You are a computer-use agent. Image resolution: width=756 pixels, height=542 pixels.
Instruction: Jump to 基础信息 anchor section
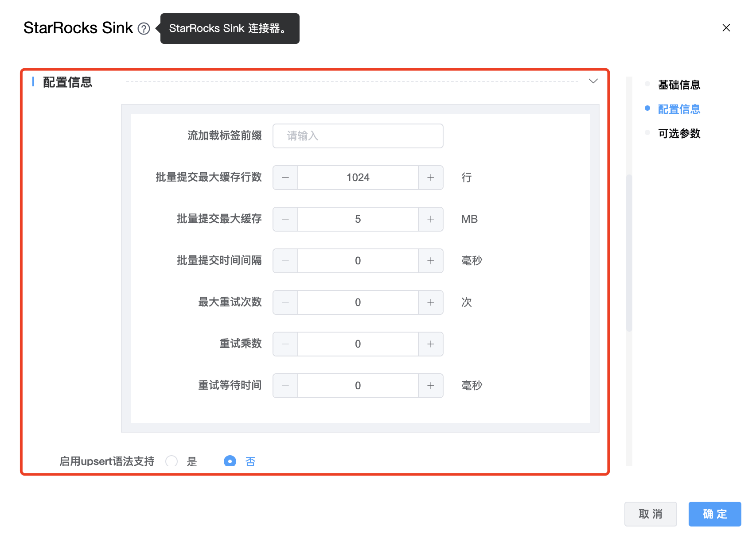pos(678,85)
